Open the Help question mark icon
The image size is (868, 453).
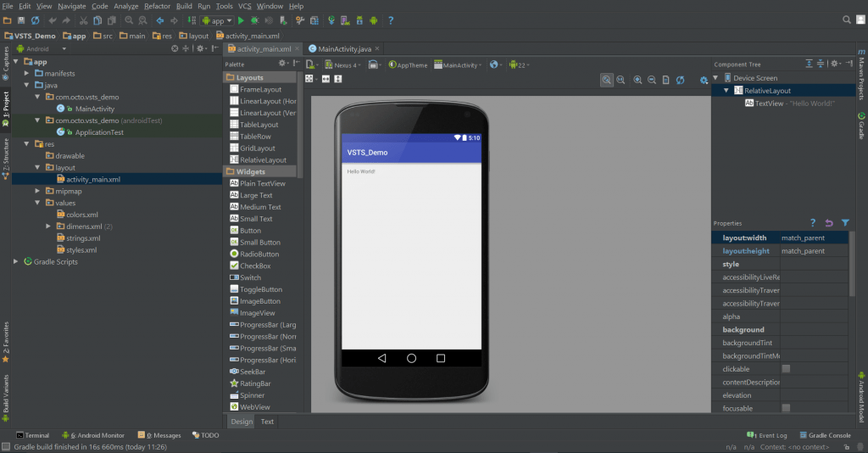coord(390,20)
